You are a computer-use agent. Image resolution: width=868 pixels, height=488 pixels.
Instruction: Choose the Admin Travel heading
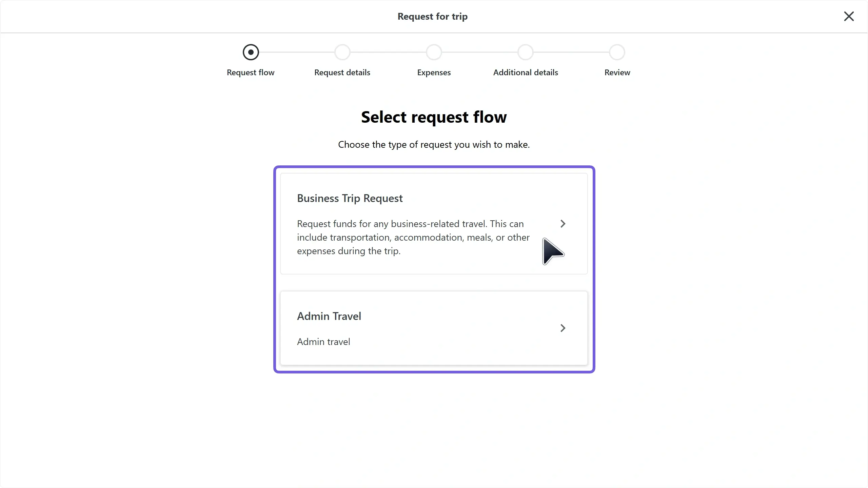coord(329,316)
